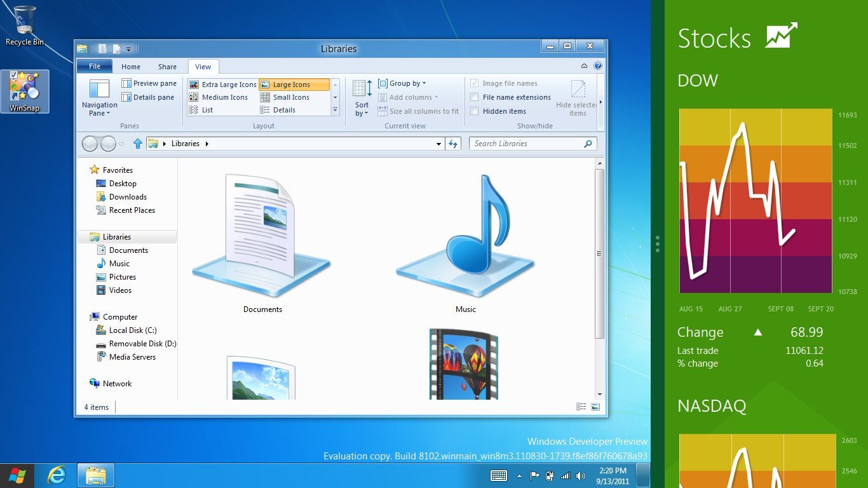Select Details layout
Screen dimensions: 868x488
pos(278,110)
